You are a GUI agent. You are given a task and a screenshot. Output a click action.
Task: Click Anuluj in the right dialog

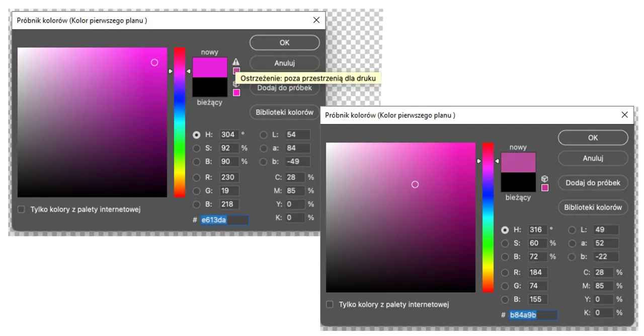pos(593,158)
